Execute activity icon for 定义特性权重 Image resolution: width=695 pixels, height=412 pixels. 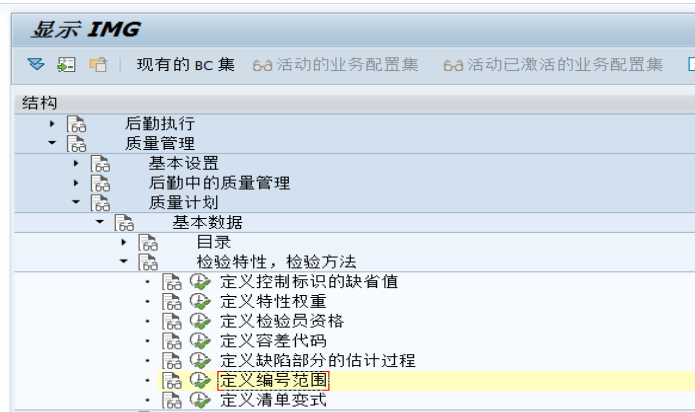coord(200,302)
